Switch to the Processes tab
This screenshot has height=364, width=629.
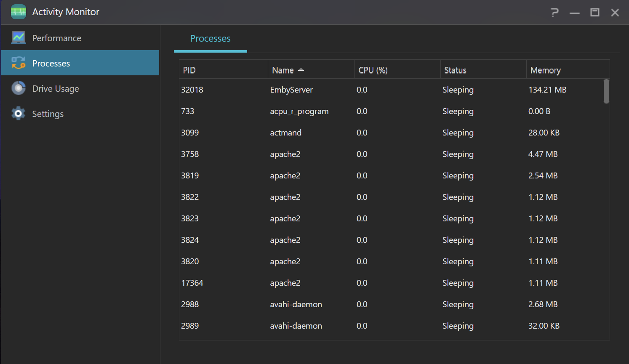coord(210,38)
